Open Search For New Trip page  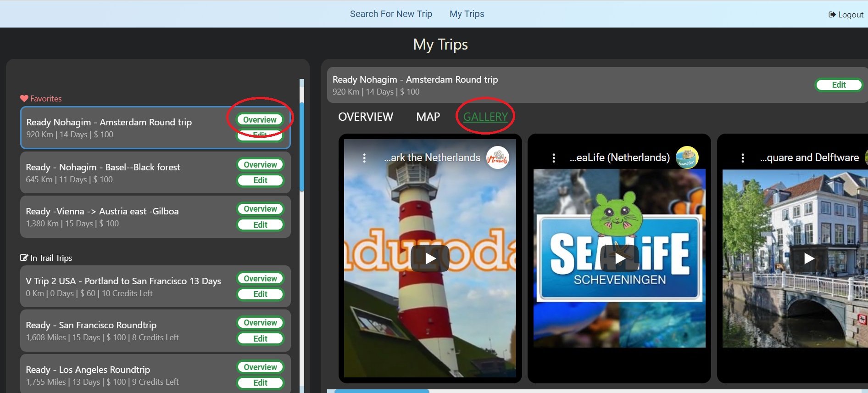(x=391, y=14)
